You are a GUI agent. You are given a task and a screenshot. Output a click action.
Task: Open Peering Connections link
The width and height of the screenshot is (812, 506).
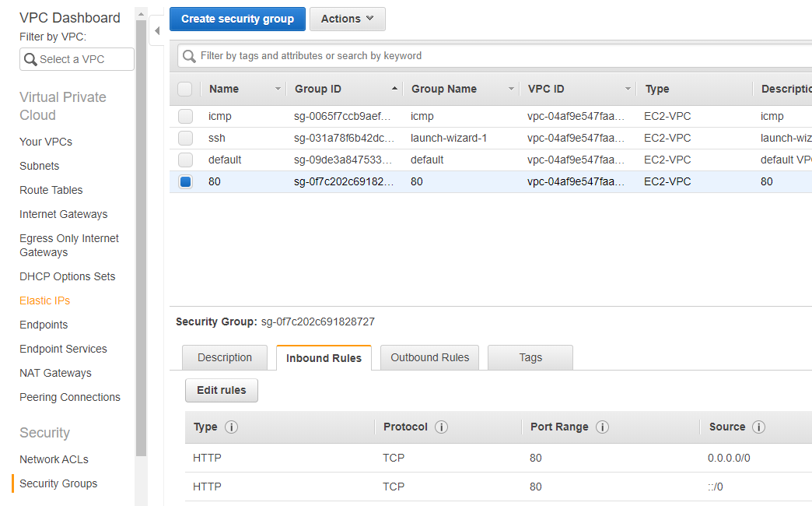[70, 397]
